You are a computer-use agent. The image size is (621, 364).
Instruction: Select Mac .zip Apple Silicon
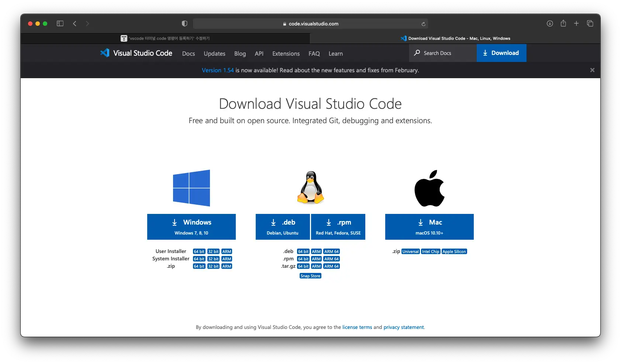coord(454,252)
